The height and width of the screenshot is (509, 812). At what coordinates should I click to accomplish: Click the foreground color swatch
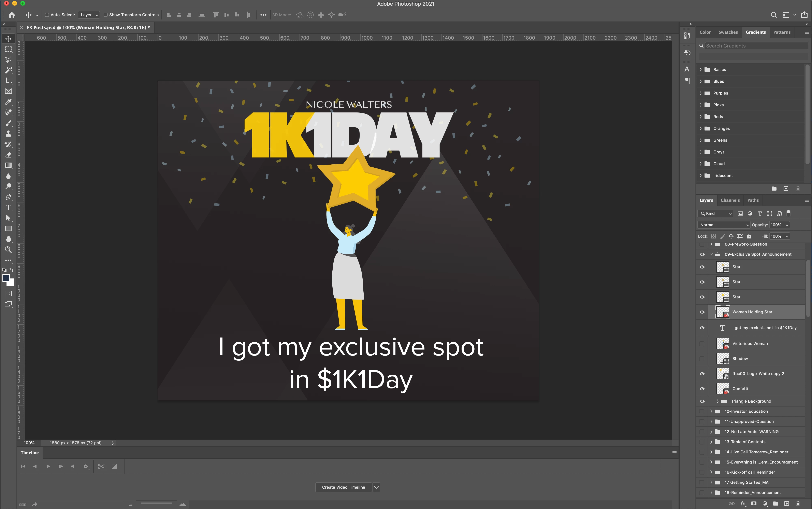coord(6,278)
